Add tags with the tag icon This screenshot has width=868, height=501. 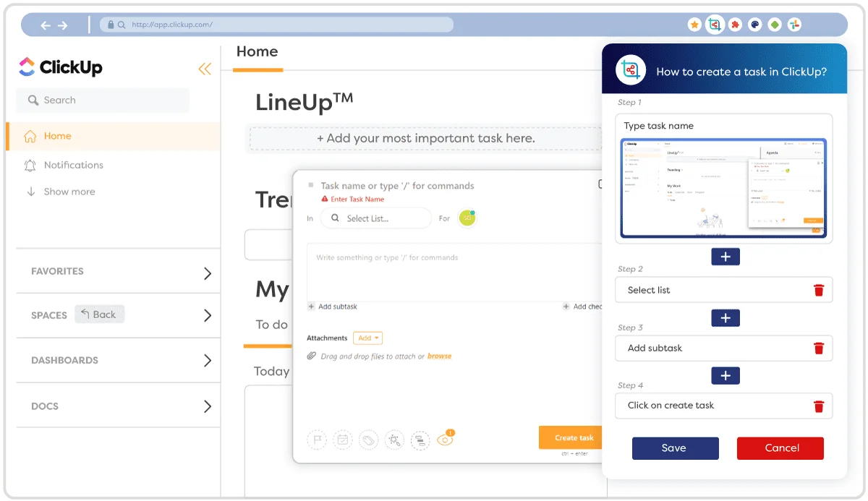tap(368, 439)
